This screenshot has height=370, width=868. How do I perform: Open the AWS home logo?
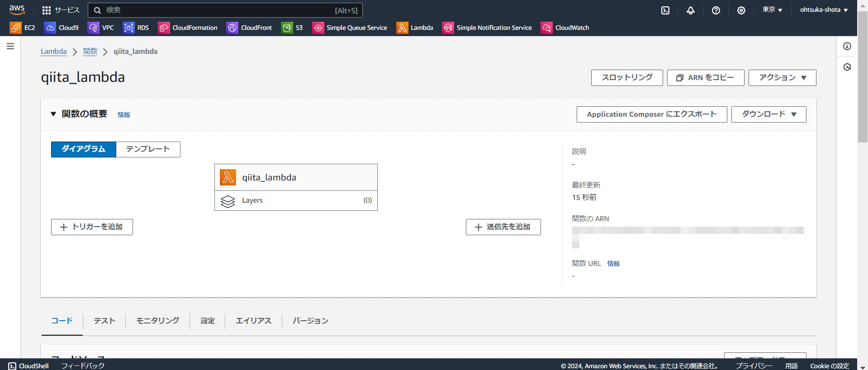(x=17, y=9)
